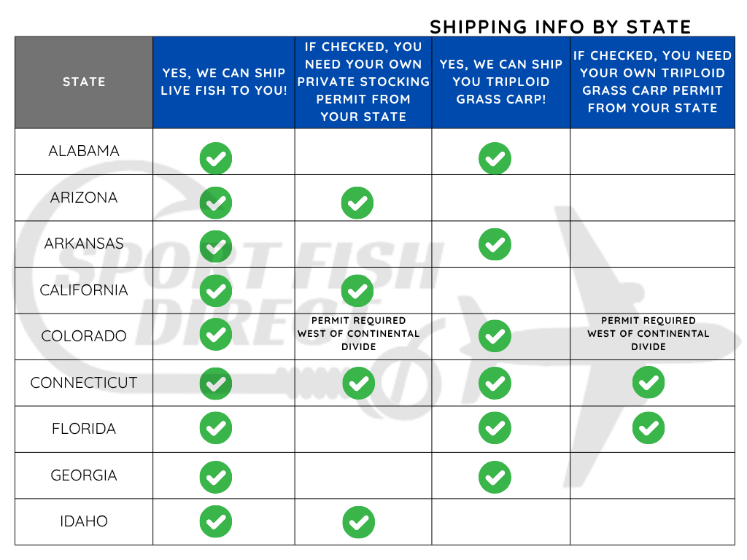Click Colorado's live fish shipping checkmark
This screenshot has height=560, width=747.
pyautogui.click(x=216, y=335)
